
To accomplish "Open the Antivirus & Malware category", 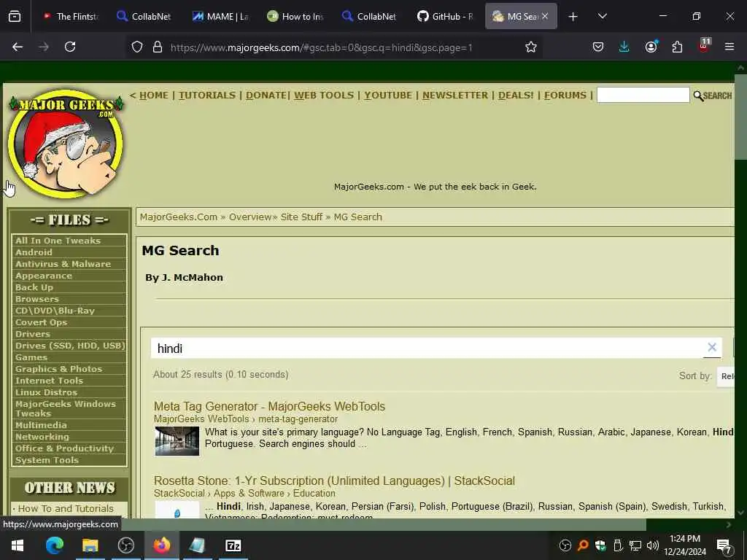I will pos(63,264).
